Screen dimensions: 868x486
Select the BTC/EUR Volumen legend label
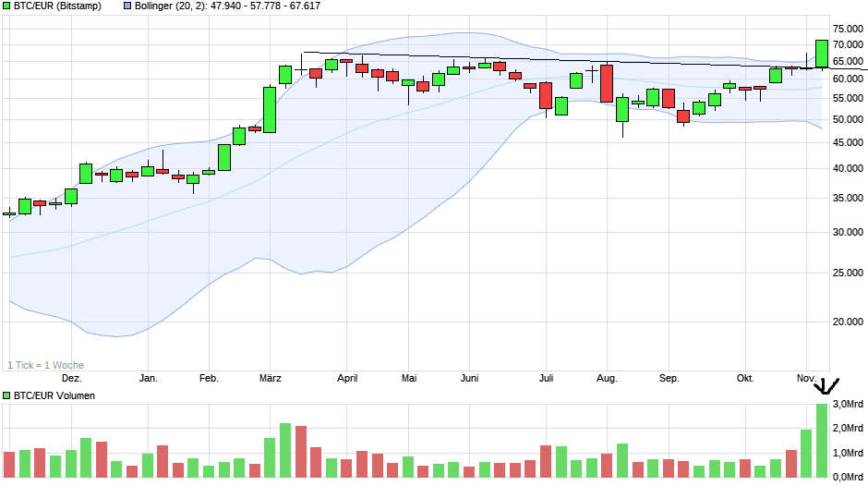[x=54, y=395]
